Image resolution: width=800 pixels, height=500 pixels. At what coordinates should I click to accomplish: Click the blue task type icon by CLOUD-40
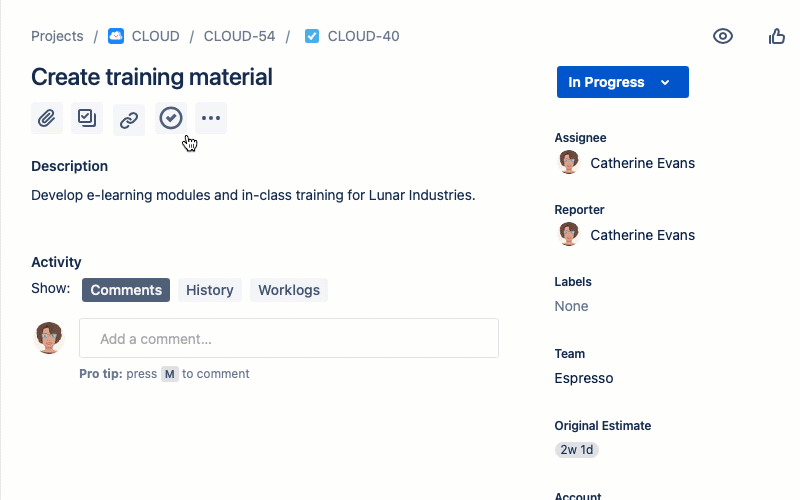click(312, 36)
